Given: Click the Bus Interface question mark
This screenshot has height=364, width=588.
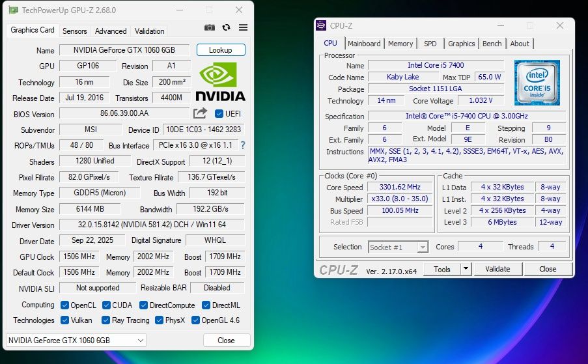Looking at the screenshot, I should click(243, 145).
